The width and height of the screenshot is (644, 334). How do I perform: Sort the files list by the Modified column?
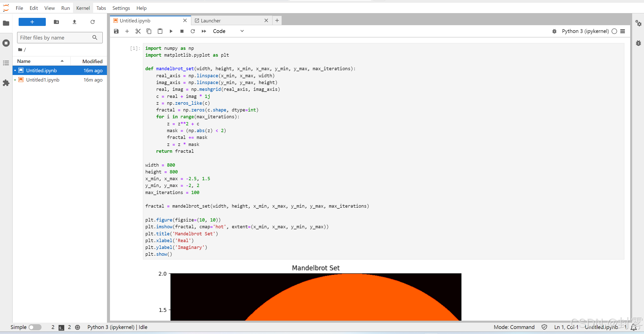pyautogui.click(x=92, y=61)
